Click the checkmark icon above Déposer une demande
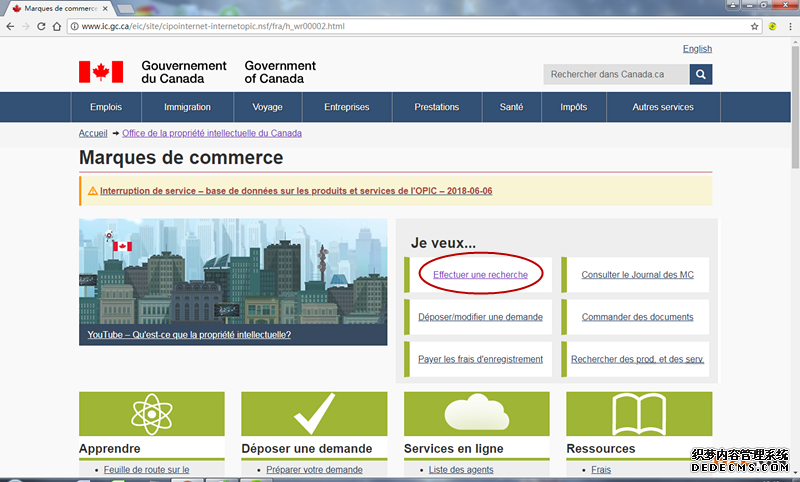This screenshot has height=482, width=800. point(314,413)
